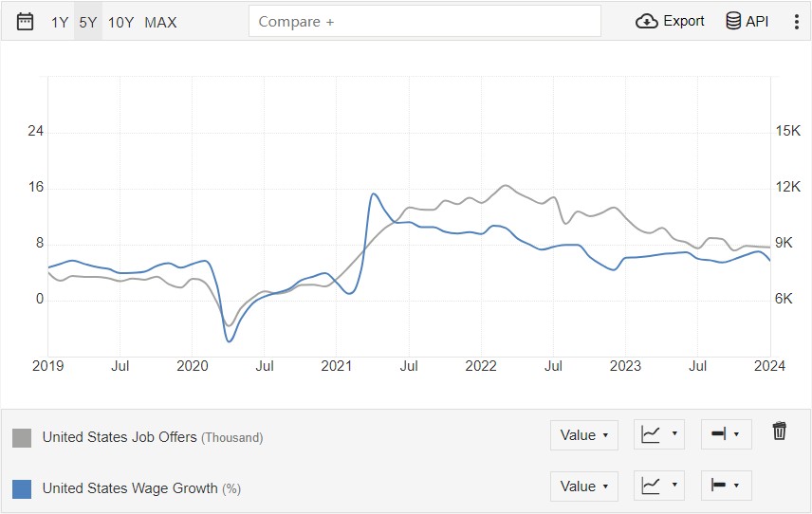812x514 pixels.
Task: Click the blue Wage Growth color swatch
Action: [22, 489]
